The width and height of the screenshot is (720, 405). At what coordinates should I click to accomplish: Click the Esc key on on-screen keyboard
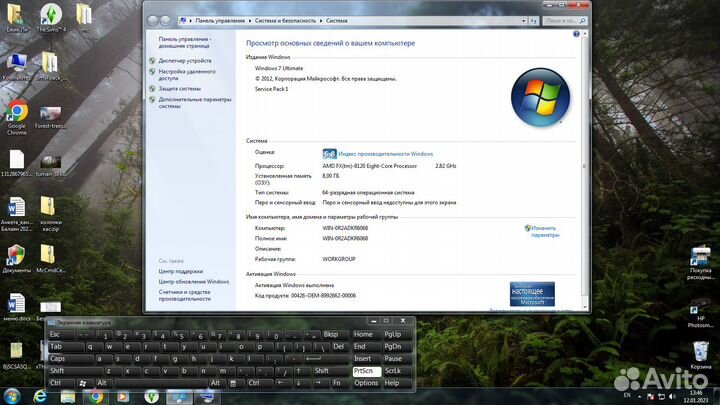point(61,335)
